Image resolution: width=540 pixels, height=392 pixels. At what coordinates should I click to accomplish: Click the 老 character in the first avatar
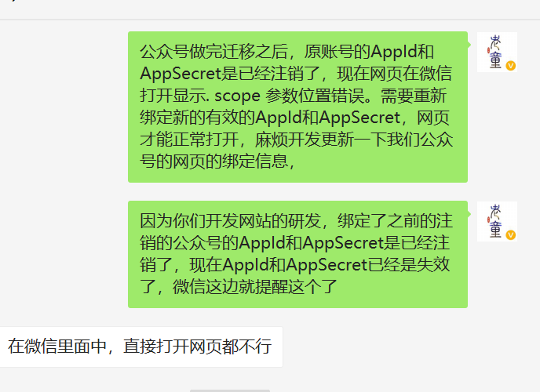click(495, 42)
